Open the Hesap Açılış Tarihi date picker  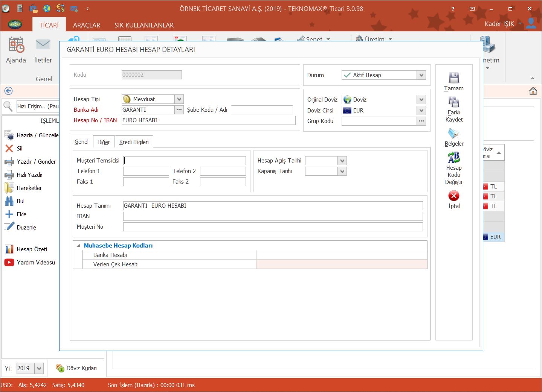[342, 161]
